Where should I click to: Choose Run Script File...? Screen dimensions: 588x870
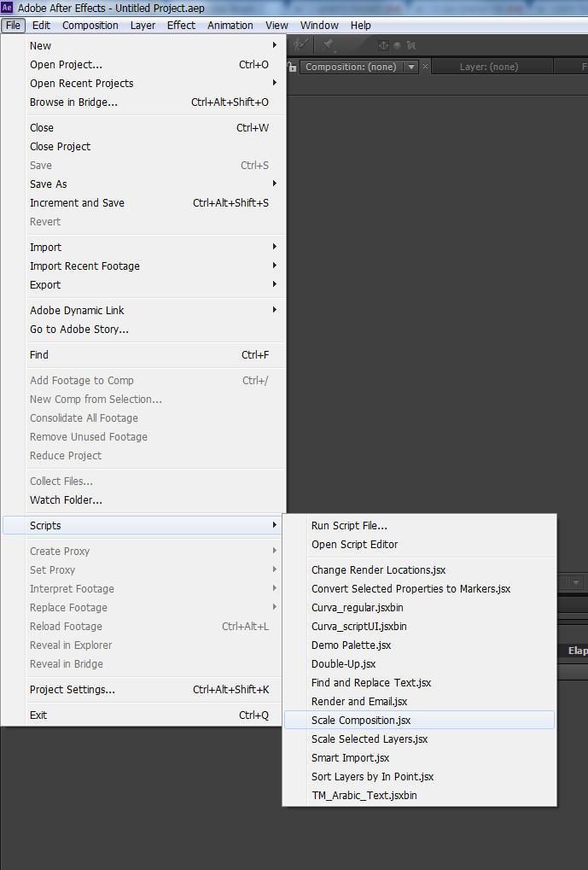coord(419,525)
